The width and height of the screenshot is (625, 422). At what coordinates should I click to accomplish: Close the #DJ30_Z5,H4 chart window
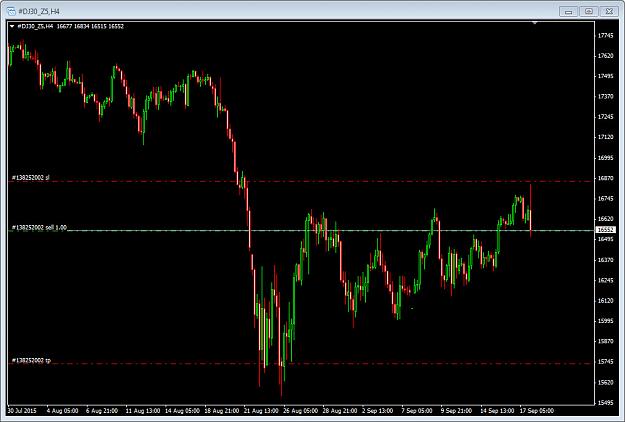609,12
